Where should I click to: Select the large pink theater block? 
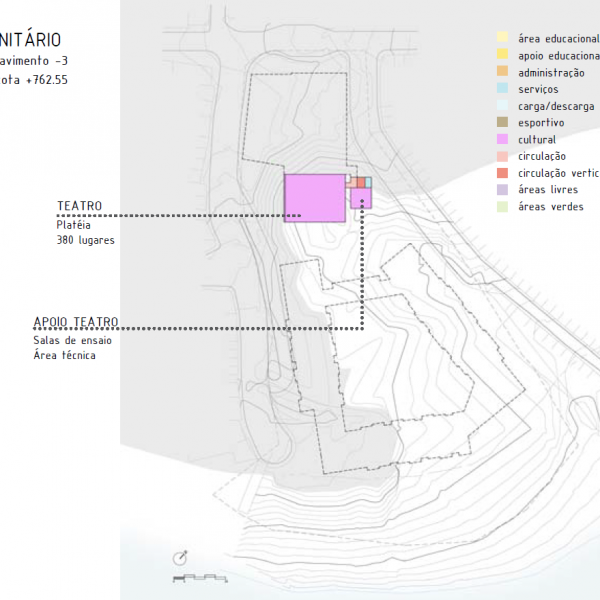point(315,196)
